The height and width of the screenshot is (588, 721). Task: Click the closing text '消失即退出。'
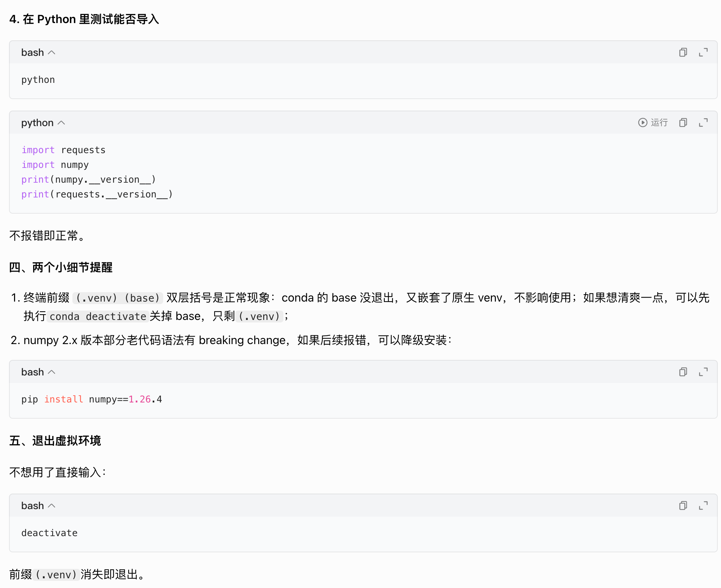tap(113, 574)
